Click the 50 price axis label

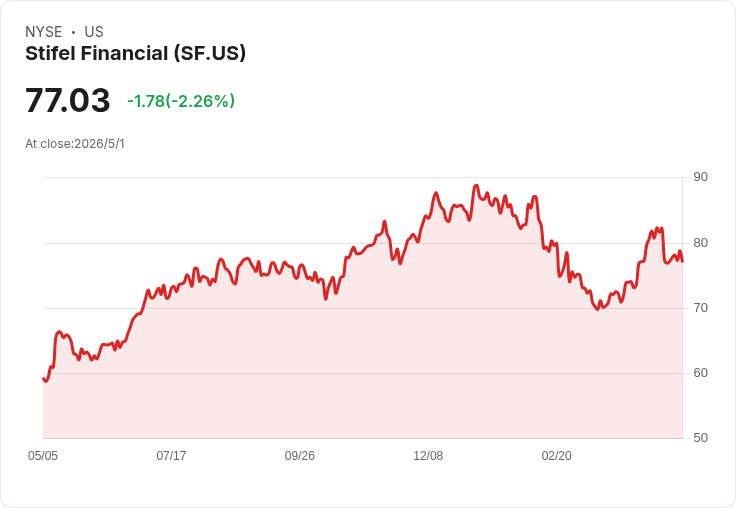[700, 438]
